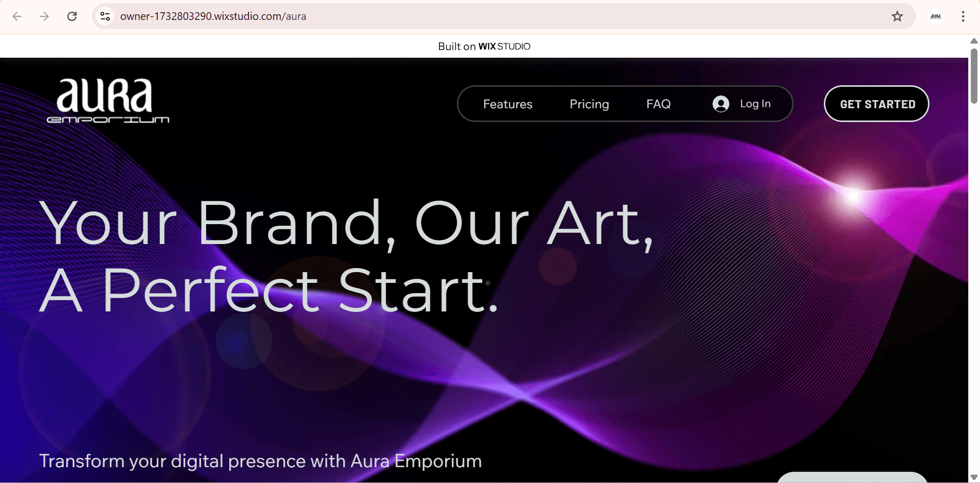Open the FAQ page
The image size is (980, 483).
point(658,104)
